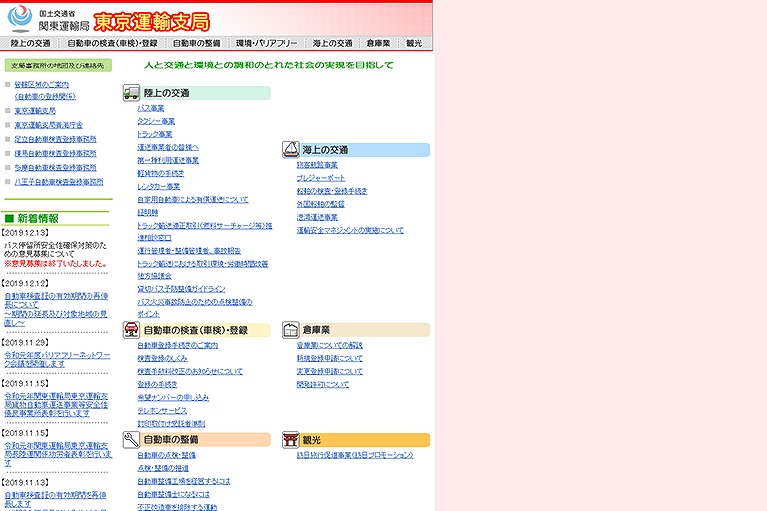Open 自動車の整備 in the top navigation bar
The height and width of the screenshot is (511, 767).
[196, 43]
